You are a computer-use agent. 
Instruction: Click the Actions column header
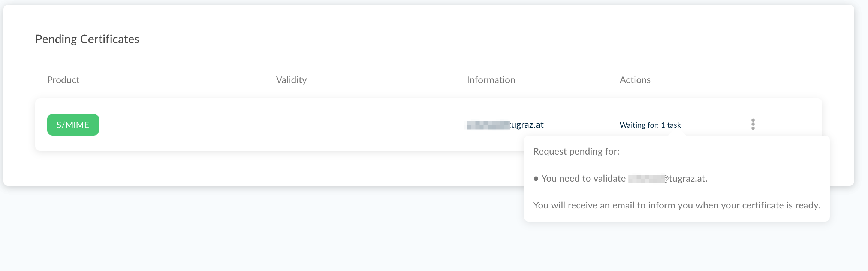point(635,80)
